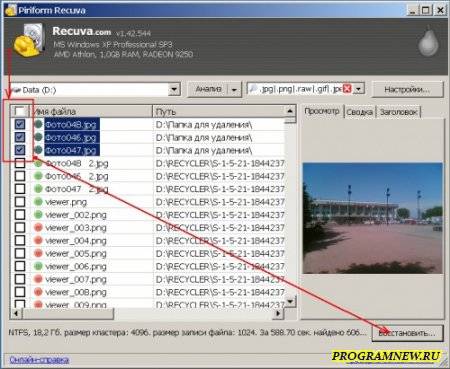Image resolution: width=450 pixels, height=369 pixels.
Task: Switch to the Заголовок tab
Action: pyautogui.click(x=398, y=112)
